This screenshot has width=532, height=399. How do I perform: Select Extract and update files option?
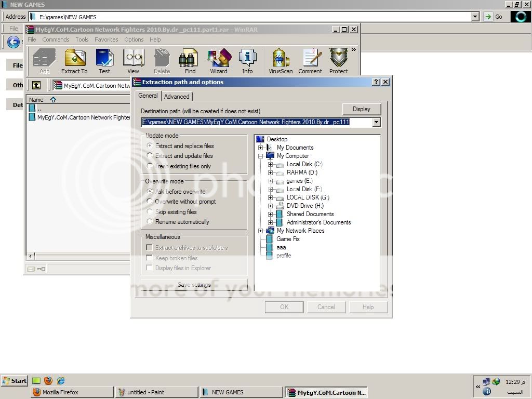tap(180, 156)
